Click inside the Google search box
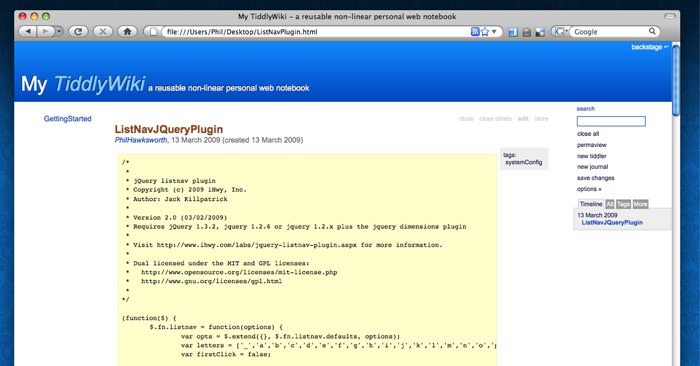The height and width of the screenshot is (366, 700). pos(609,32)
